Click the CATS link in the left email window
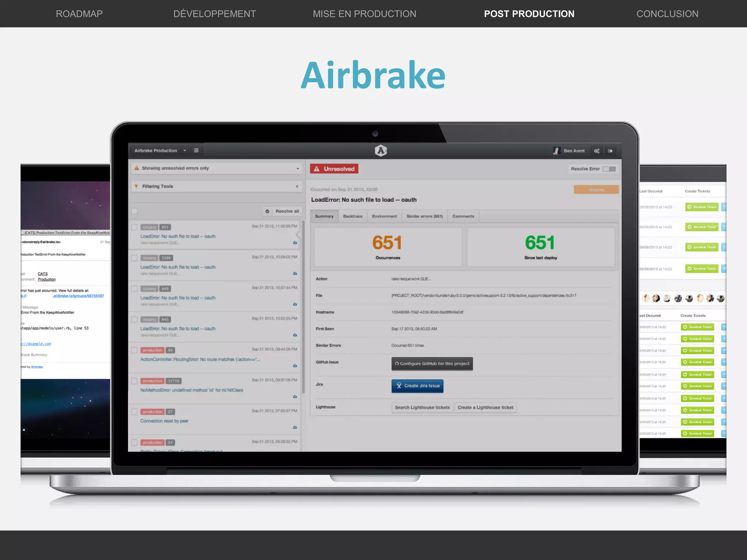The height and width of the screenshot is (560, 747). [x=43, y=274]
